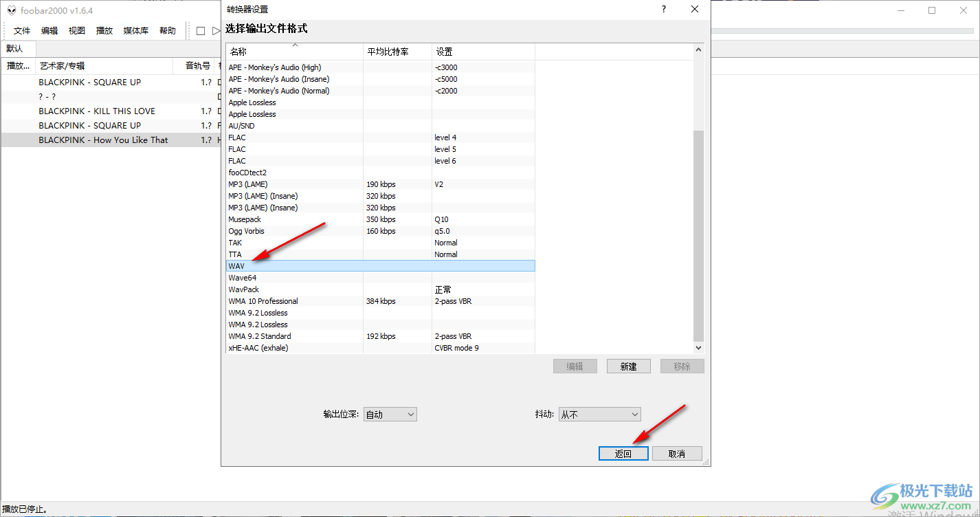
Task: Click the Stop playback square icon
Action: pyautogui.click(x=201, y=31)
